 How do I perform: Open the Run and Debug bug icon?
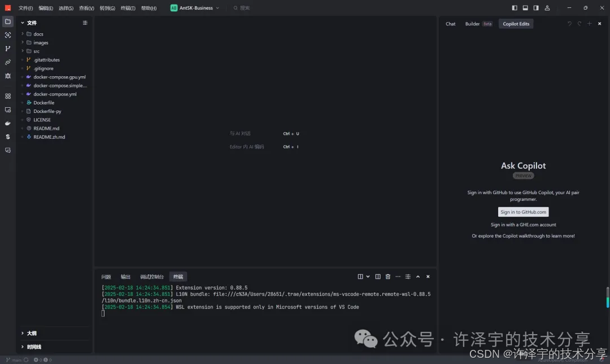8,76
